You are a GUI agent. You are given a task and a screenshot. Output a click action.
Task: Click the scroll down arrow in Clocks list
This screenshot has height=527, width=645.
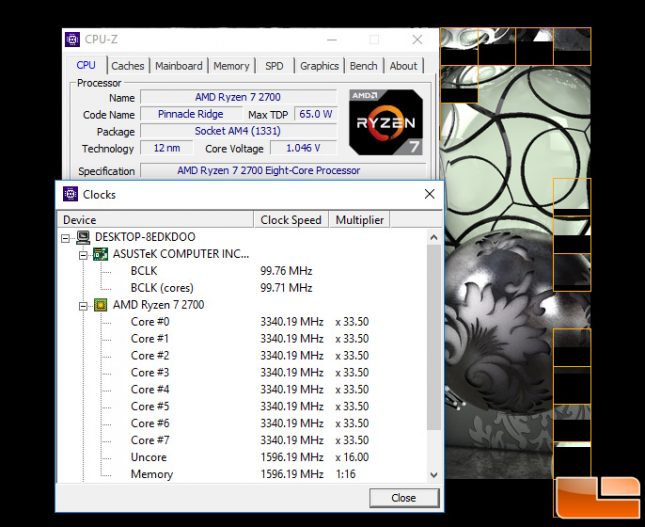pyautogui.click(x=434, y=474)
